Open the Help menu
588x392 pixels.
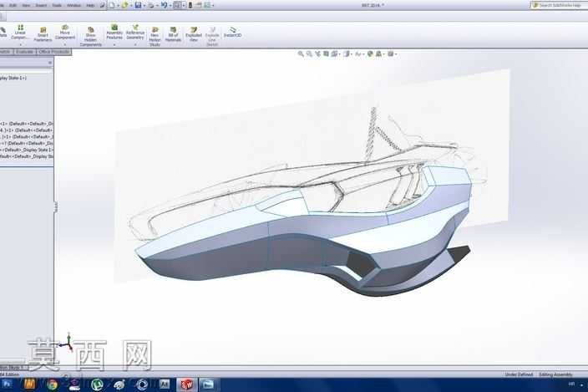[x=90, y=5]
